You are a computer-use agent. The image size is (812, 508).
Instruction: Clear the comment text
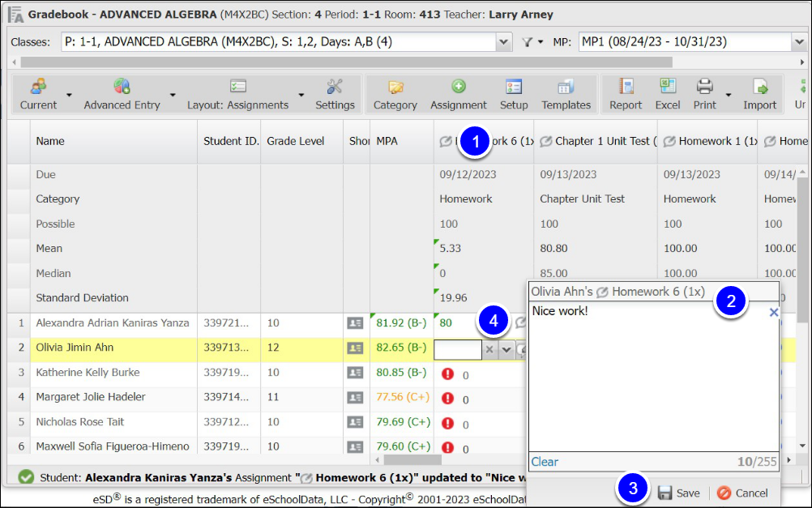[545, 462]
